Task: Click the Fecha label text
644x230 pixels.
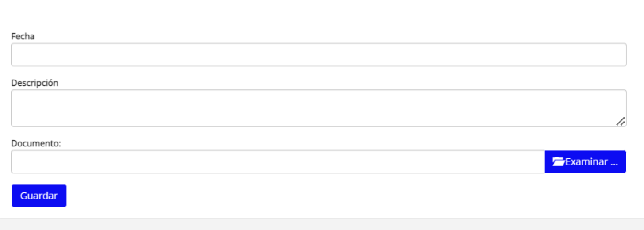Action: point(23,36)
